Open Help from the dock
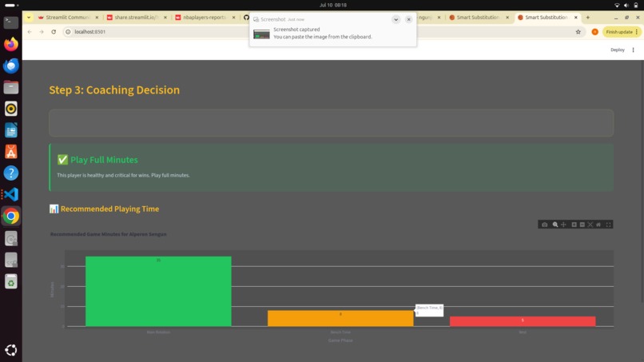This screenshot has height=362, width=644. (11, 173)
